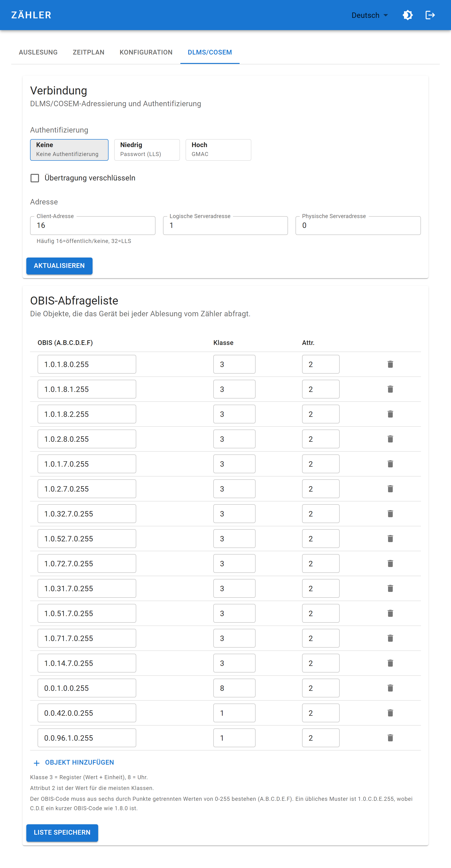The height and width of the screenshot is (868, 451).
Task: Click the ZÄHLER header title
Action: click(31, 15)
